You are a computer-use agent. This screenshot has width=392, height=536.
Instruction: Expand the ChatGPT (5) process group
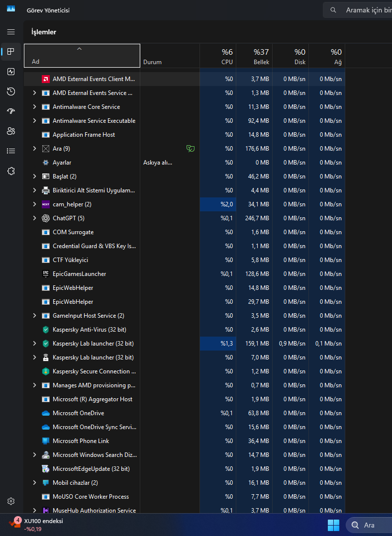34,218
